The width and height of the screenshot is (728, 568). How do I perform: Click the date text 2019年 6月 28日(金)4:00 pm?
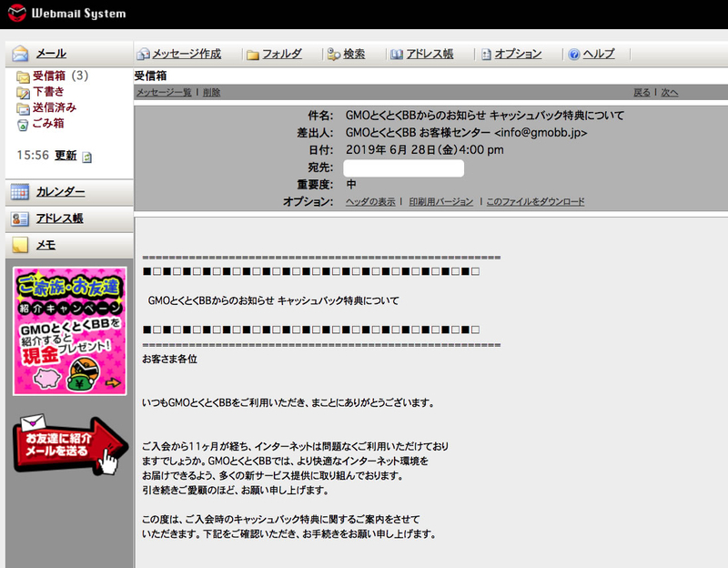pyautogui.click(x=425, y=150)
